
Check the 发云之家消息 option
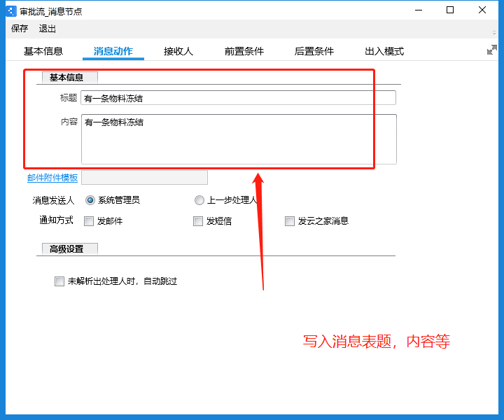coord(290,221)
